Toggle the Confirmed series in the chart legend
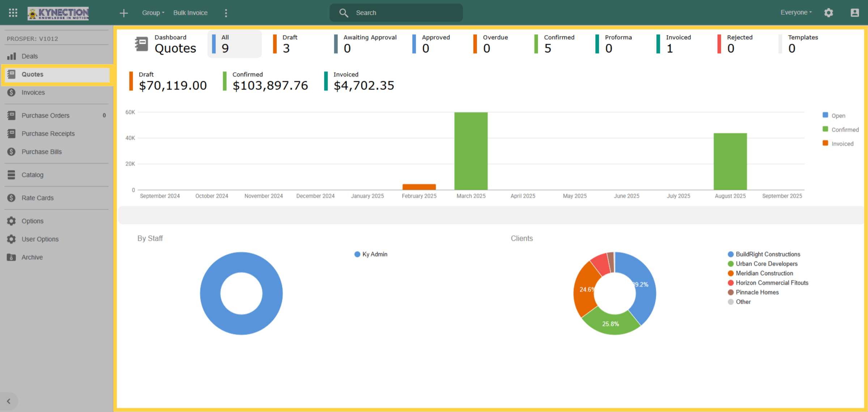 841,130
